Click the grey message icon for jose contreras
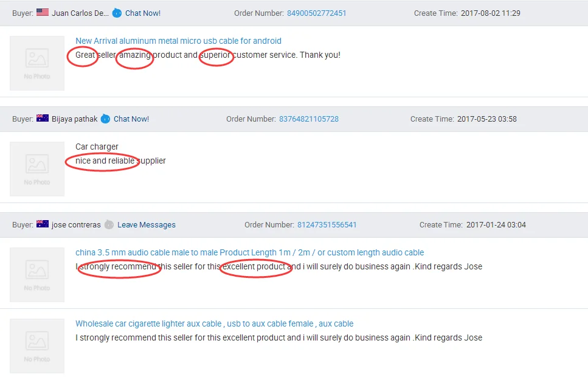 tap(109, 224)
